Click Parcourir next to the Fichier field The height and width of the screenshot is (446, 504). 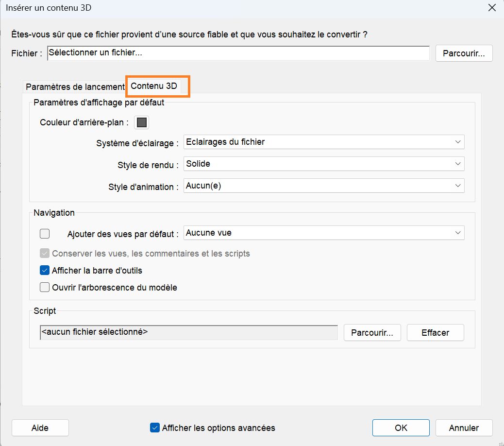click(464, 53)
